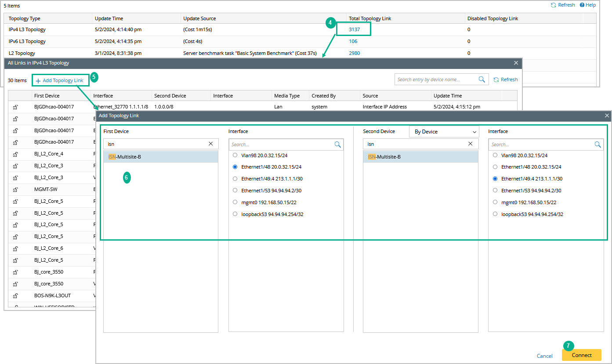Click the search entry by device name field
The width and height of the screenshot is (612, 364).
click(435, 79)
